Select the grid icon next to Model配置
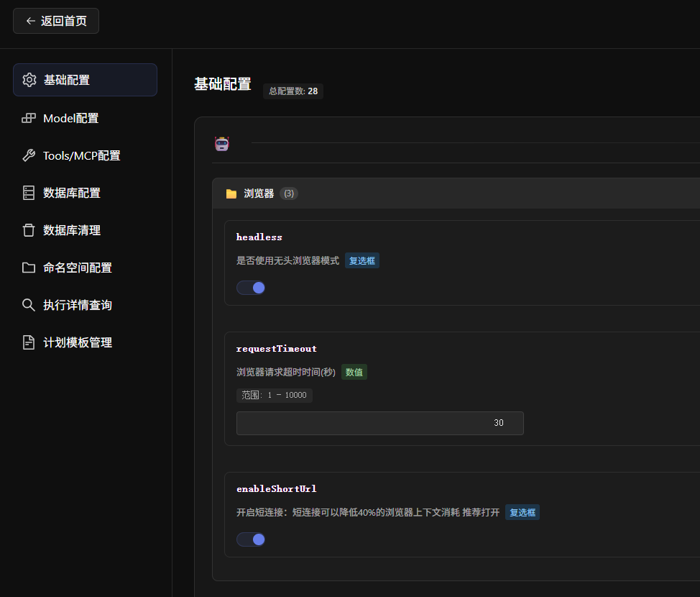Screen dimensions: 700x597 (29, 117)
